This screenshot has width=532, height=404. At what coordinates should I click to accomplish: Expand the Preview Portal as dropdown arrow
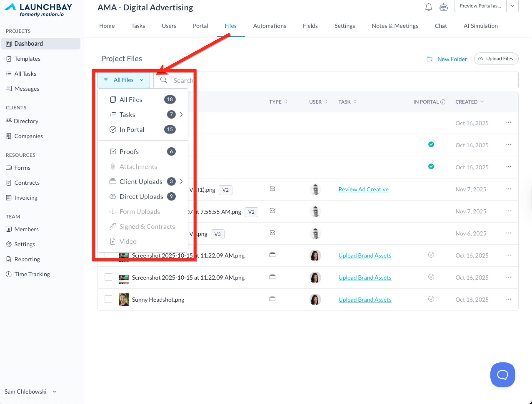click(512, 6)
